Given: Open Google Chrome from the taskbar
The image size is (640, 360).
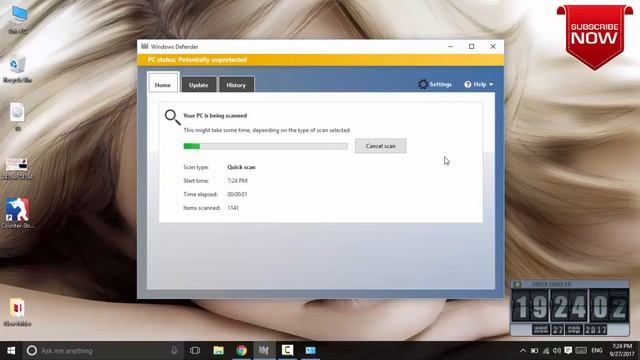Looking at the screenshot, I should coord(241,350).
